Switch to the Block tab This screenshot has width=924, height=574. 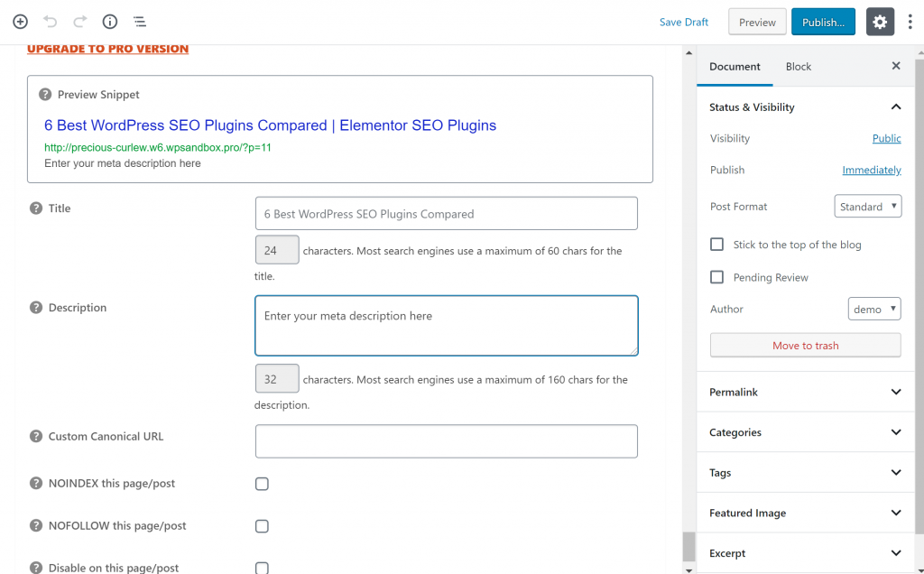799,66
